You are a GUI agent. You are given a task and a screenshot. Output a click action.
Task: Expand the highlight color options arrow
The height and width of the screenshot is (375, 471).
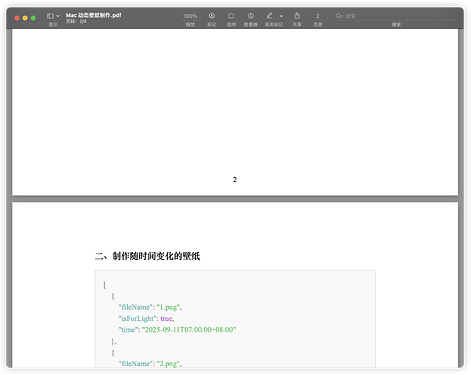(x=281, y=16)
